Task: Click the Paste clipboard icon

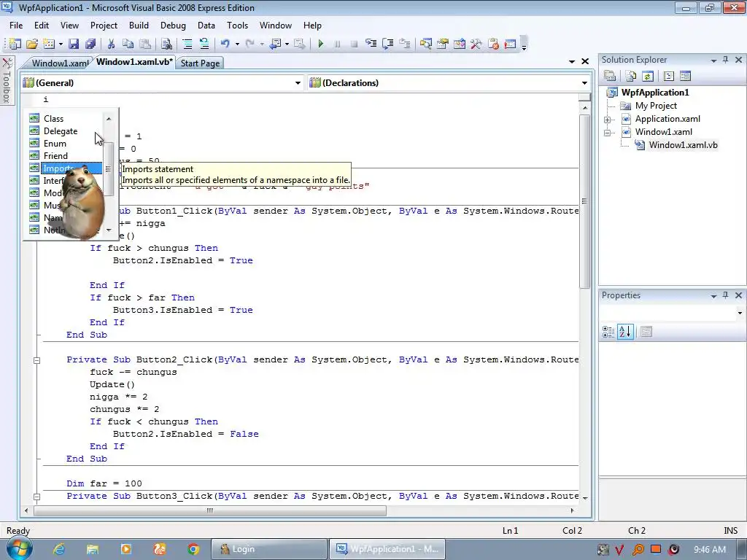Action: coord(145,44)
